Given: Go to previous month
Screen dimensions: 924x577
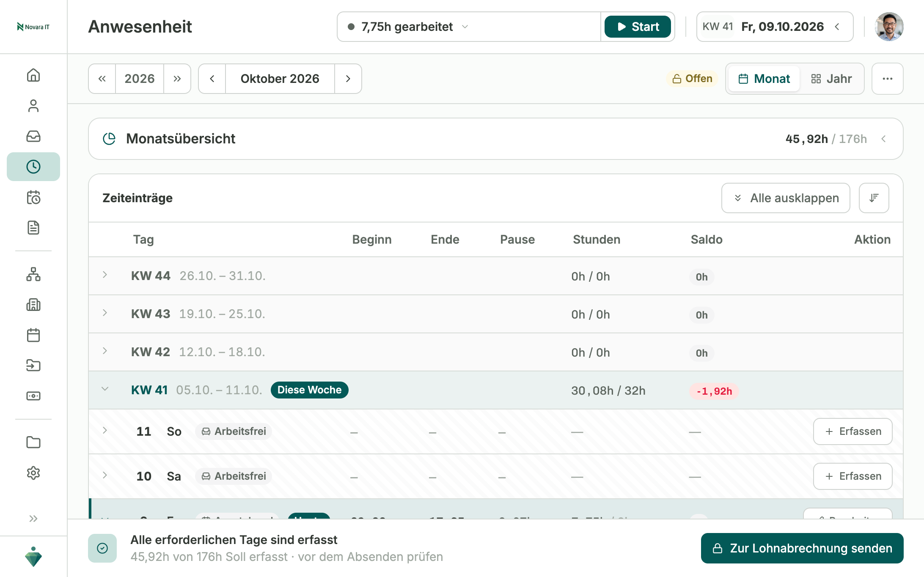Looking at the screenshot, I should point(212,79).
